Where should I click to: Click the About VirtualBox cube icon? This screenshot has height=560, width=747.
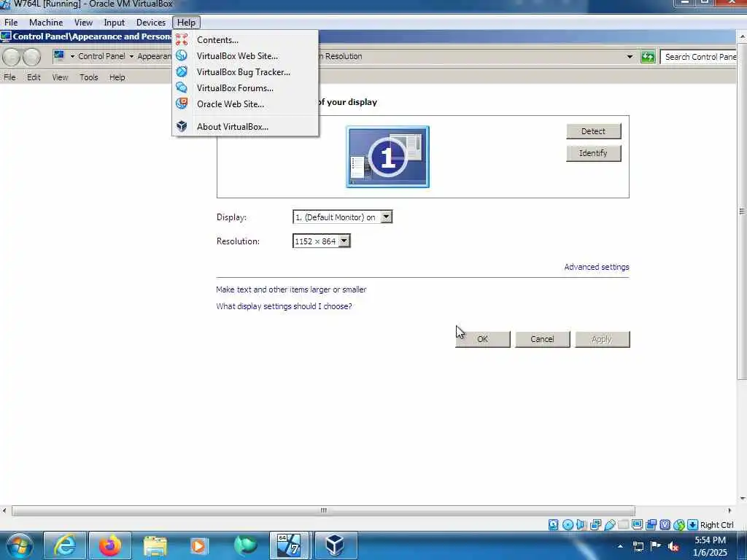point(182,126)
